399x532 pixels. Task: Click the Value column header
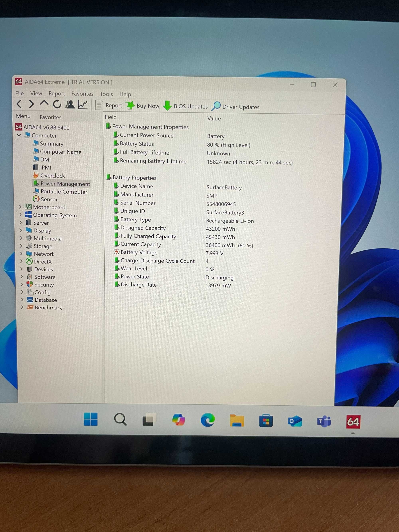click(214, 118)
